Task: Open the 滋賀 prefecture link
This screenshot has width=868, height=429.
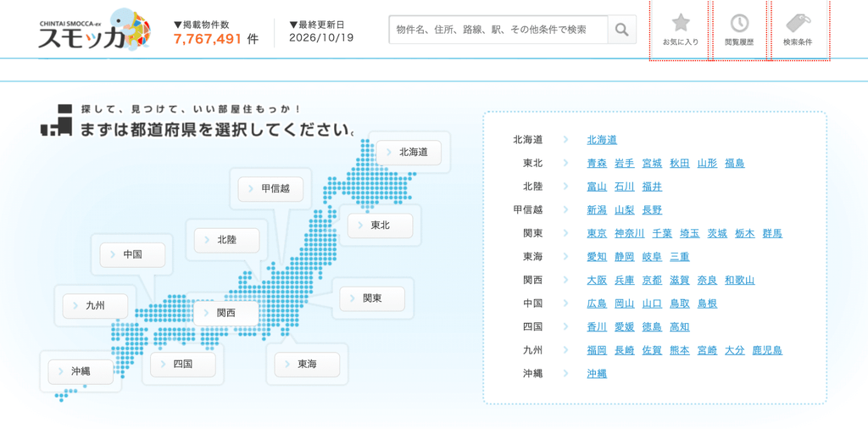Action: pyautogui.click(x=680, y=280)
